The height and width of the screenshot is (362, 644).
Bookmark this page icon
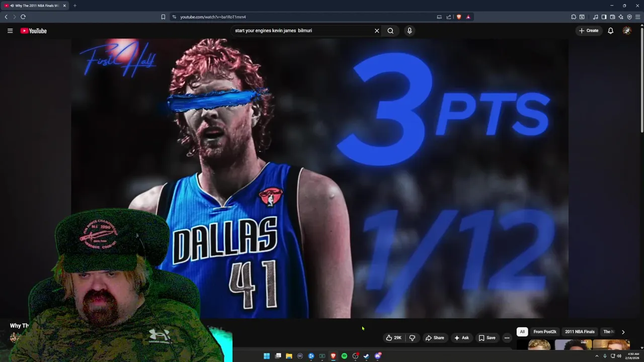[x=163, y=17]
